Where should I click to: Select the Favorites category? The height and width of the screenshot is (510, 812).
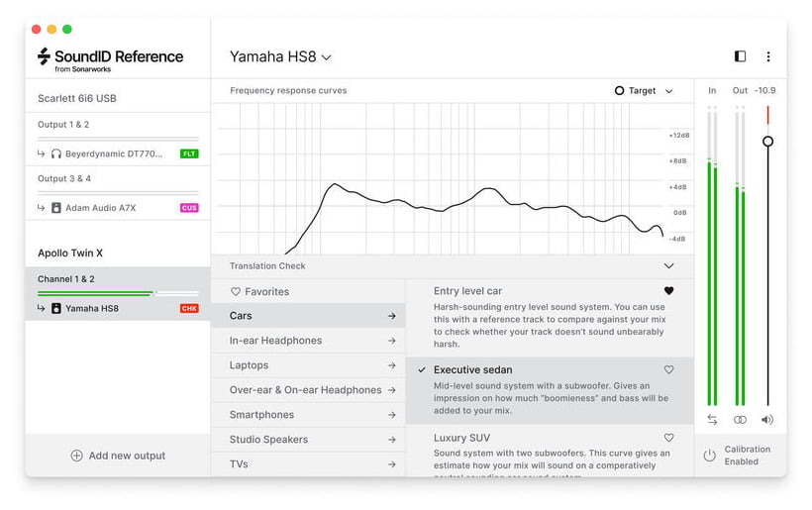308,291
